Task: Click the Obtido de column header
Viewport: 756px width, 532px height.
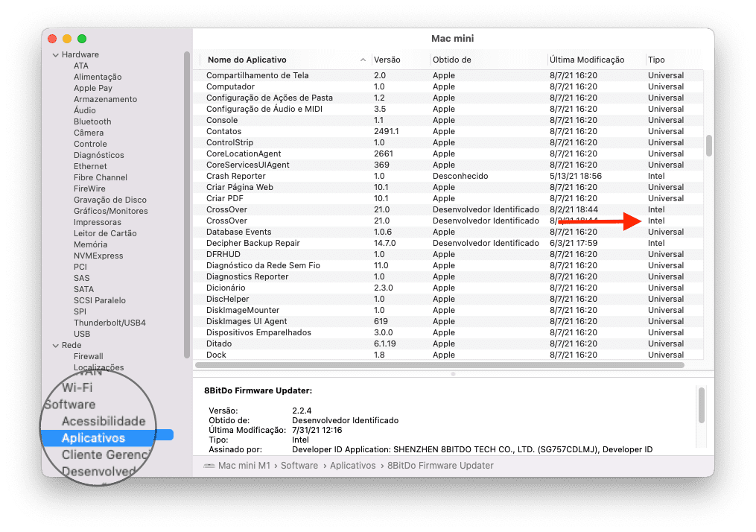Action: click(x=452, y=60)
